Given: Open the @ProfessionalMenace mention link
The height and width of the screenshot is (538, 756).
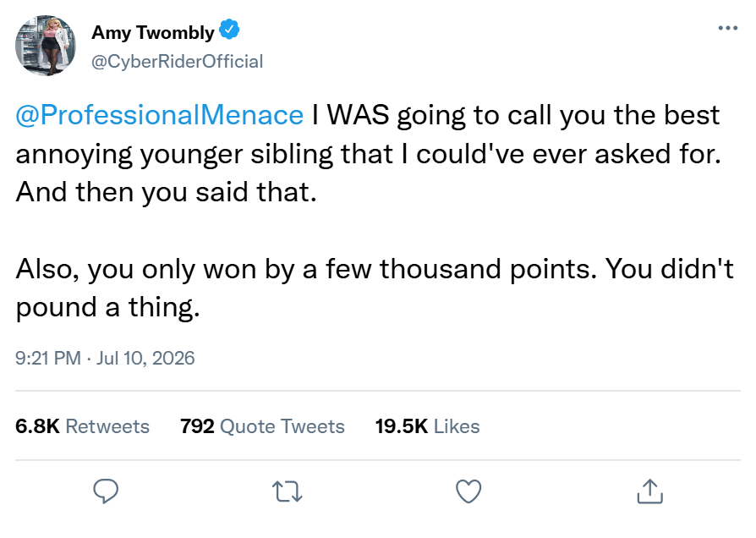Looking at the screenshot, I should (160, 115).
